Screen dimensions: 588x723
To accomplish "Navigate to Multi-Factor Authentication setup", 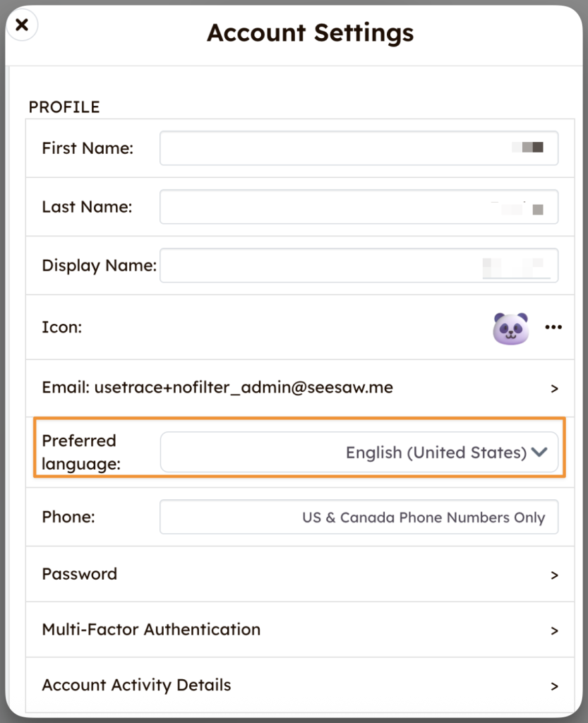I will coord(299,630).
